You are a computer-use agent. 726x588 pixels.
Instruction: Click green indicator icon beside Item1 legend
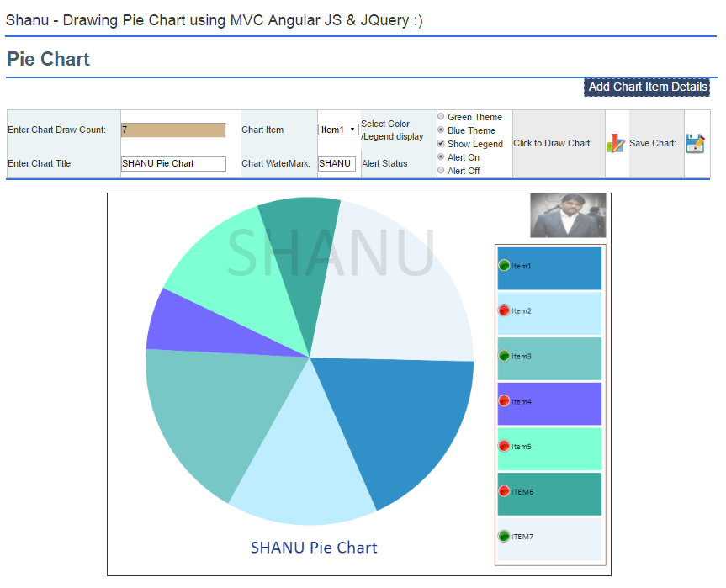pyautogui.click(x=504, y=265)
